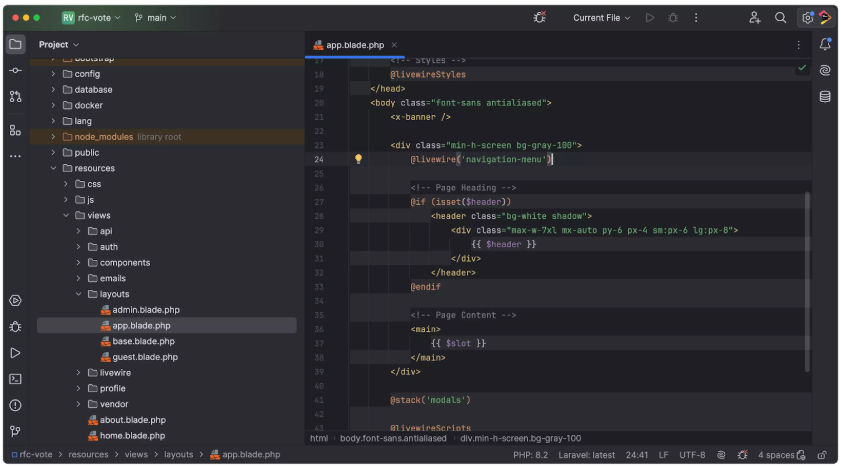
Task: Change UTF-8 file encoding
Action: 692,455
